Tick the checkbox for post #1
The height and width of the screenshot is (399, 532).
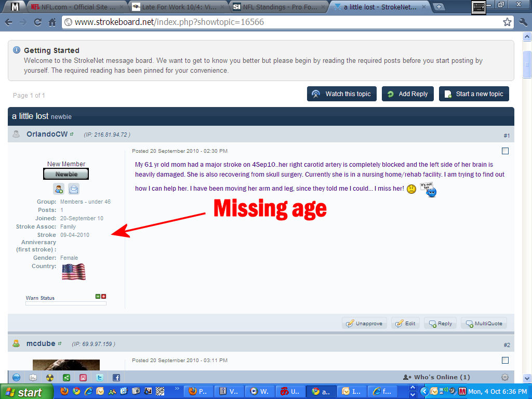505,151
